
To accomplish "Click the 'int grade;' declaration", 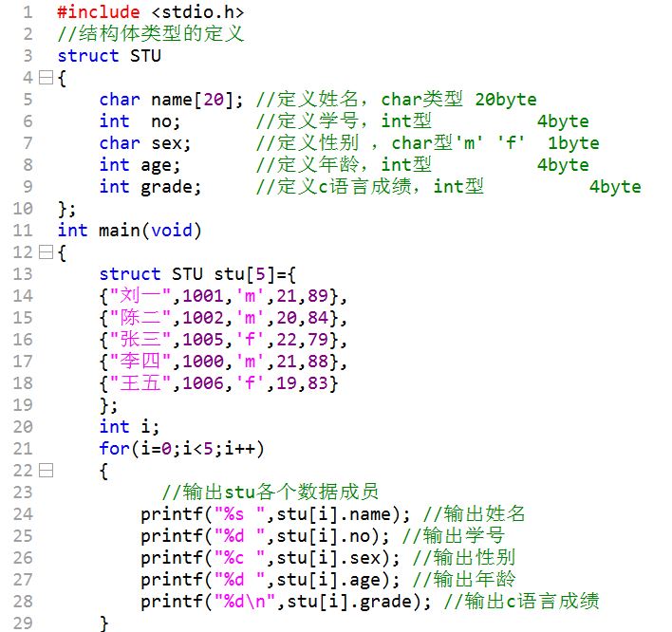I will [x=150, y=187].
